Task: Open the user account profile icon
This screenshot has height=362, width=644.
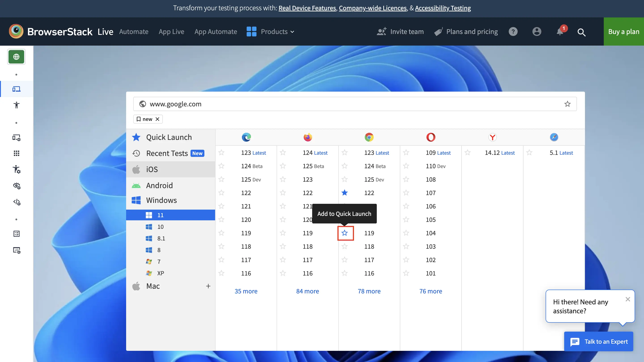Action: tap(536, 32)
